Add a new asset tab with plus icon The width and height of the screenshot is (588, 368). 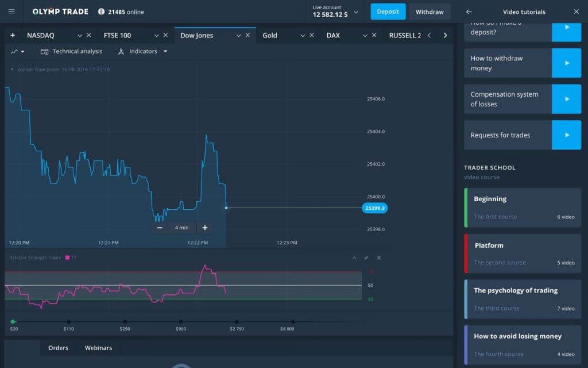click(x=13, y=35)
